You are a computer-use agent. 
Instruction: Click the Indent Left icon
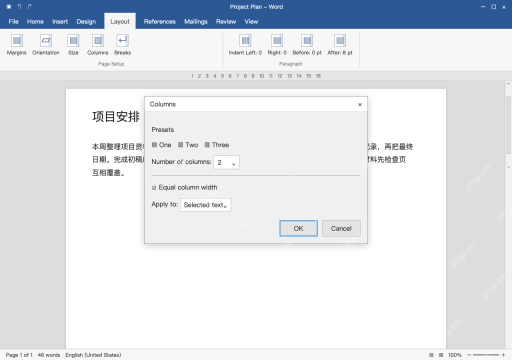pos(245,41)
